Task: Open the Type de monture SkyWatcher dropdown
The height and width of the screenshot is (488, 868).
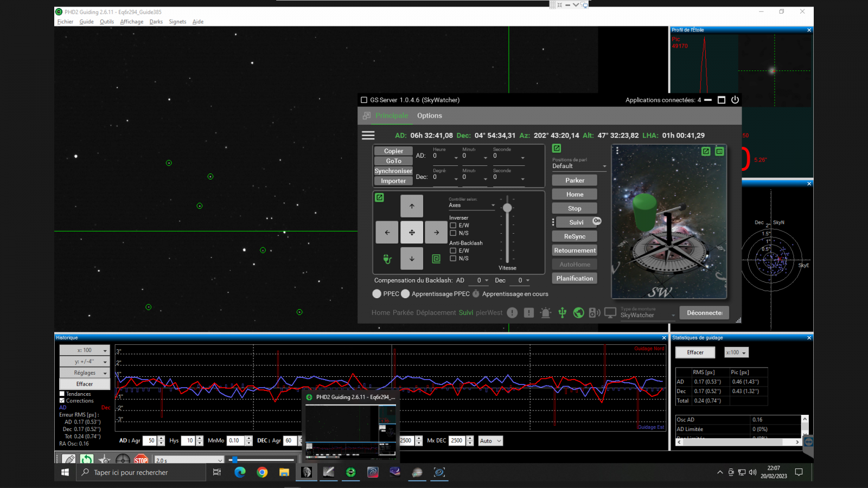Action: [648, 315]
